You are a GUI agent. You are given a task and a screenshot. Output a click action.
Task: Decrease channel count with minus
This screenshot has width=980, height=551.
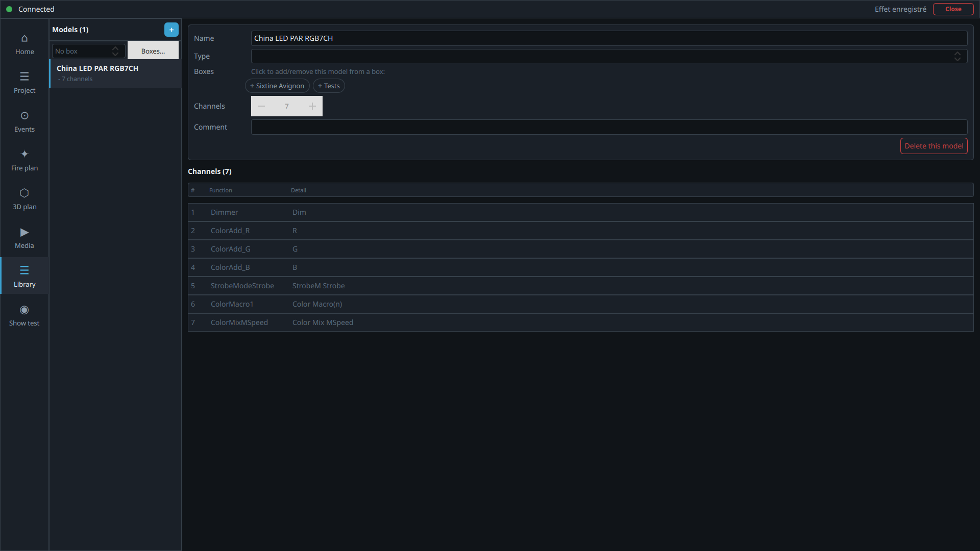click(x=261, y=106)
